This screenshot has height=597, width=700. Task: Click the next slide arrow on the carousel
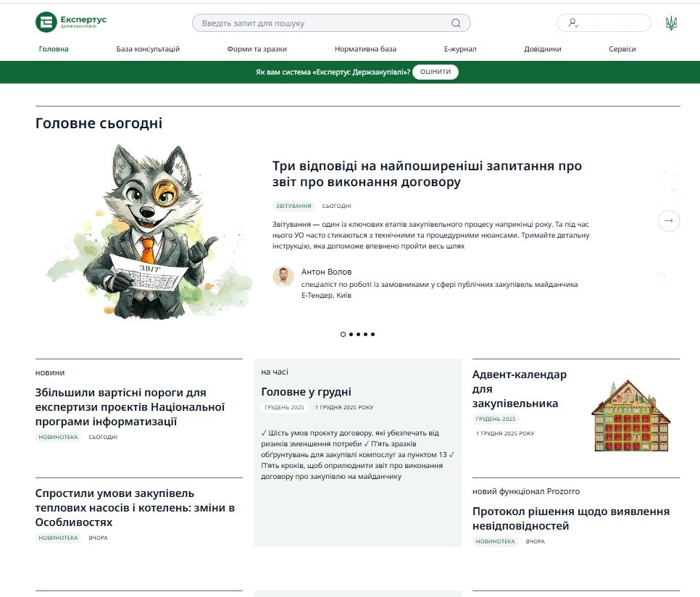click(x=668, y=221)
